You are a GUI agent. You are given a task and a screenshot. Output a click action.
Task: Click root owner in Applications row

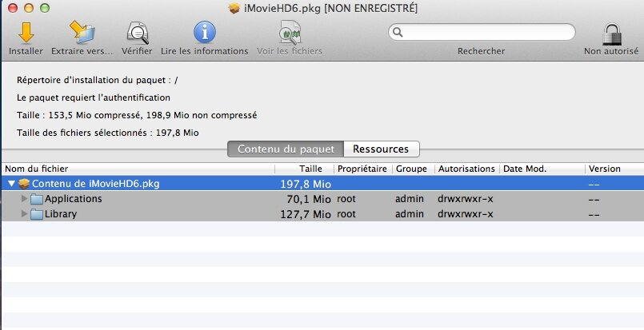[346, 199]
